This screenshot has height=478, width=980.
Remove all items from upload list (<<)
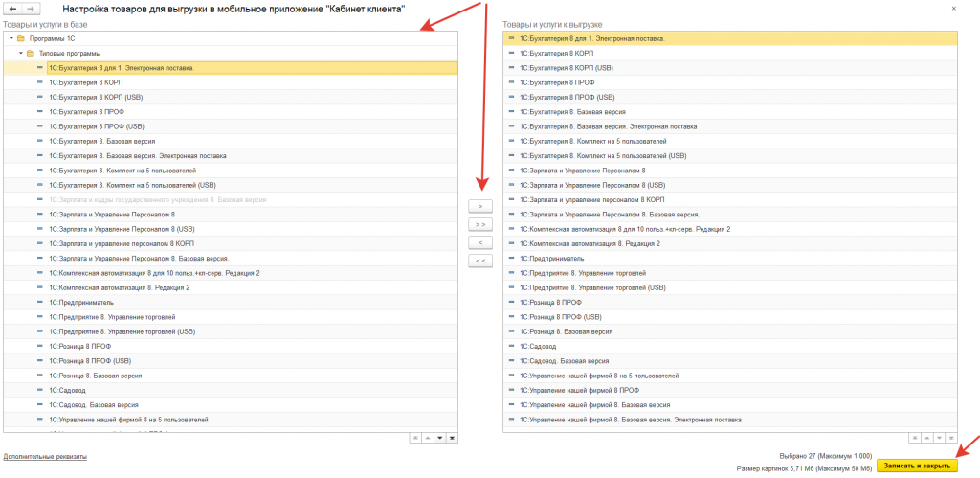[480, 261]
